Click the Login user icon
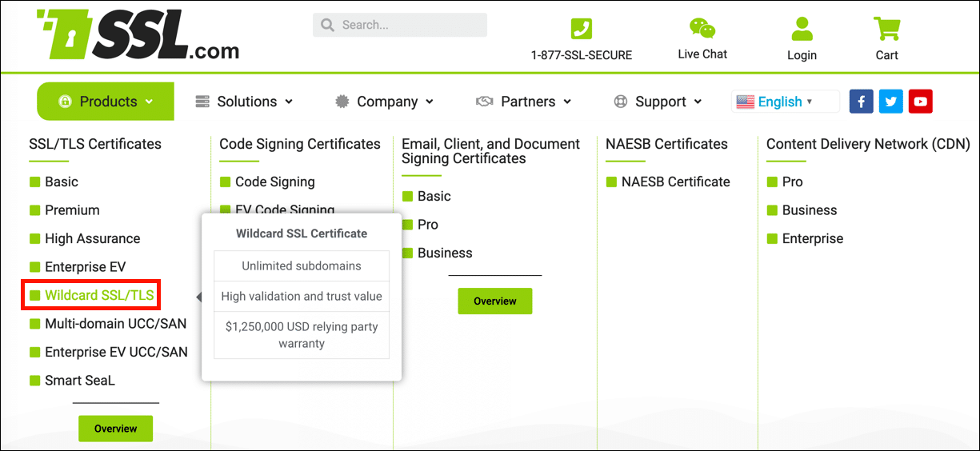 [x=801, y=29]
